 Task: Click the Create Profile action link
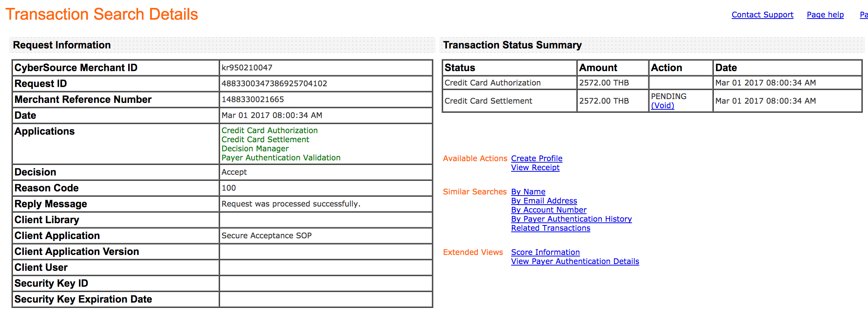point(536,158)
